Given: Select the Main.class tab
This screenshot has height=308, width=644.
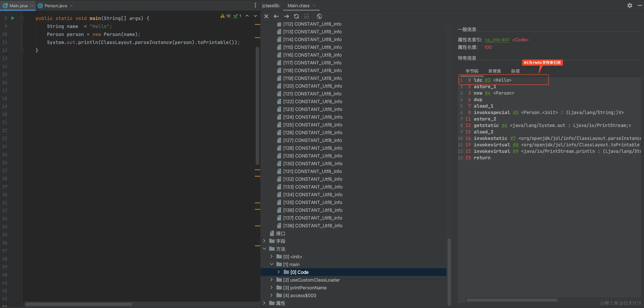Looking at the screenshot, I should point(299,5).
